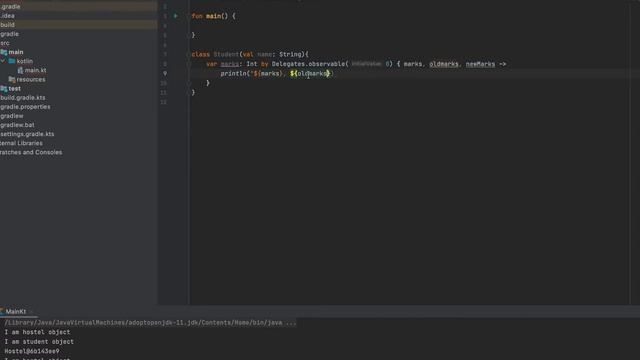The image size is (640, 360).
Task: Click the kotlin folder icon
Action: coord(12,61)
